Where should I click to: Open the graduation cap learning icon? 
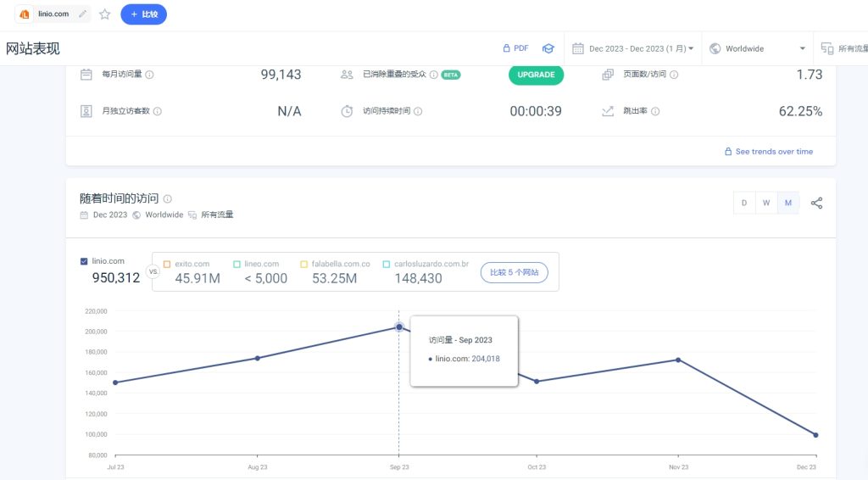pyautogui.click(x=548, y=48)
